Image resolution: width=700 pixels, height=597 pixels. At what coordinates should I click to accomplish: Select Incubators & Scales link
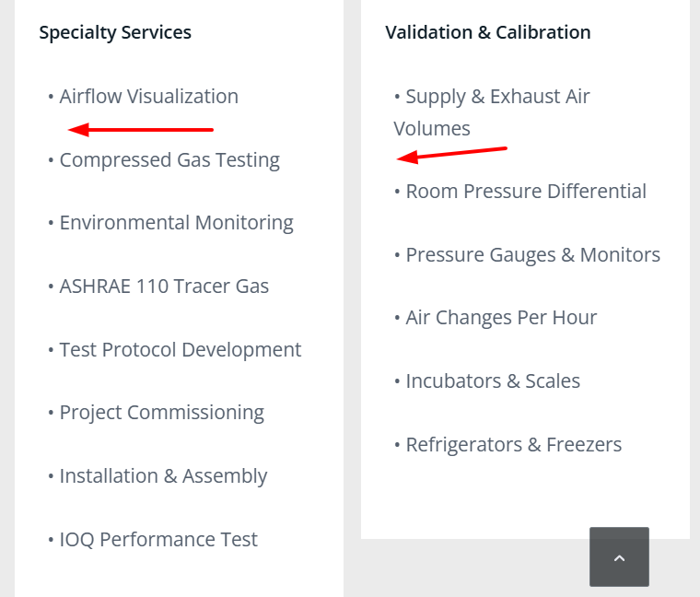point(493,381)
